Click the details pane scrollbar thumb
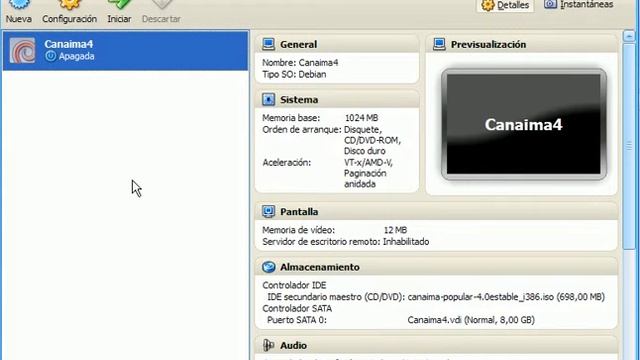640x360 pixels. point(629,145)
